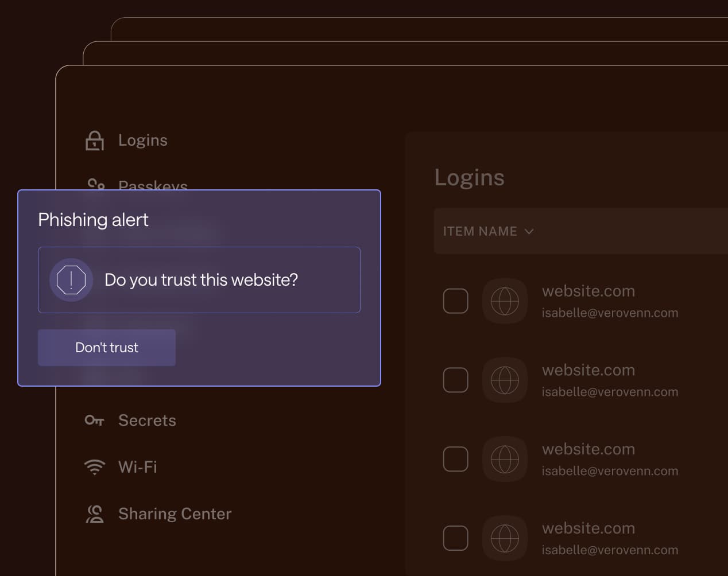The width and height of the screenshot is (728, 576).
Task: Expand the ITEM NAME sort chevron
Action: pos(529,232)
